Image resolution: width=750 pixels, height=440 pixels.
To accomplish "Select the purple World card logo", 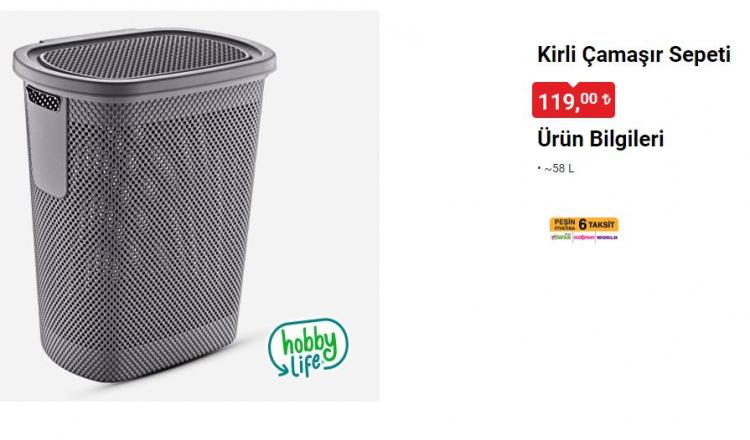I will tap(607, 237).
